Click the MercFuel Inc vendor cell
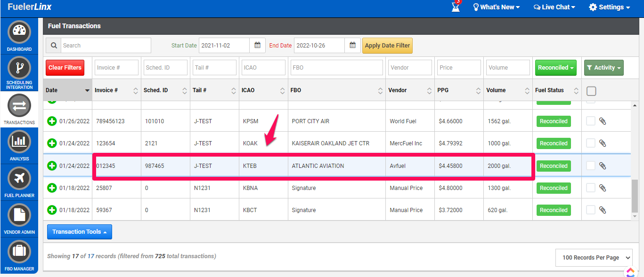Image resolution: width=644 pixels, height=277 pixels. coord(410,143)
